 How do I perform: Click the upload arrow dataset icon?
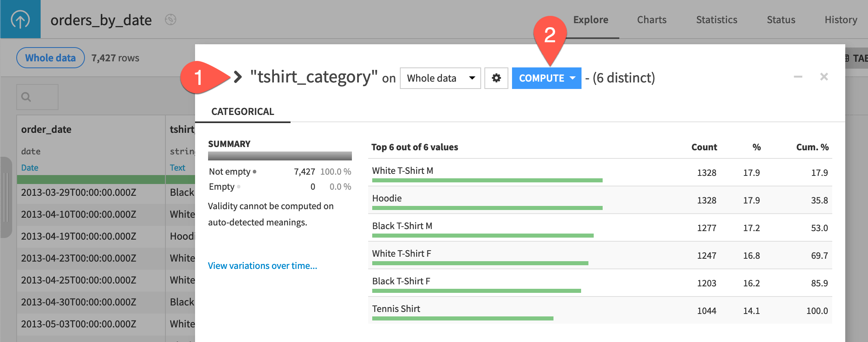point(20,19)
